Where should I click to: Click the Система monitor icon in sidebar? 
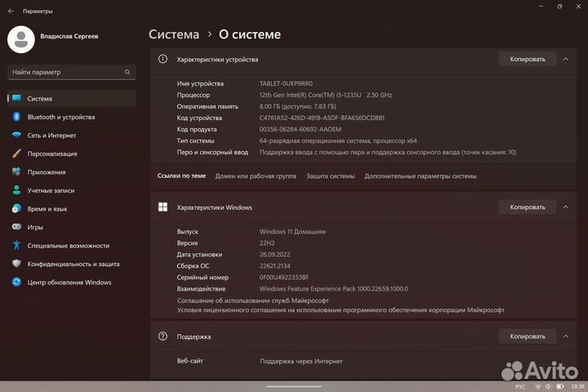[16, 98]
